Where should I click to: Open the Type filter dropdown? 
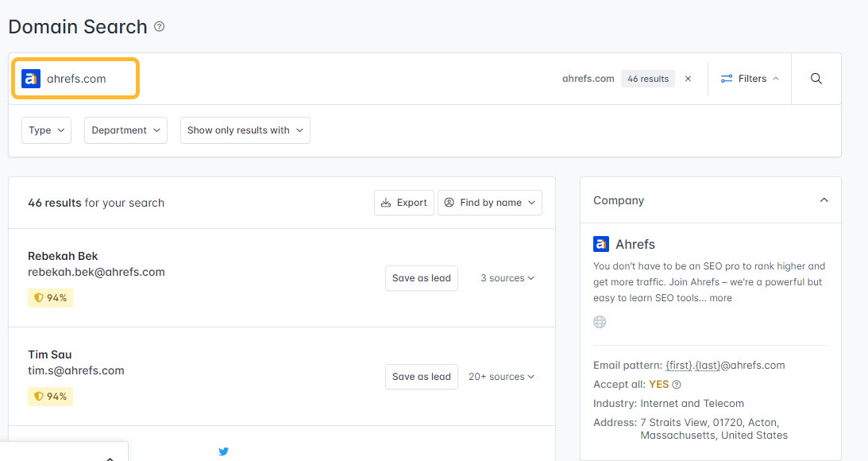(46, 130)
